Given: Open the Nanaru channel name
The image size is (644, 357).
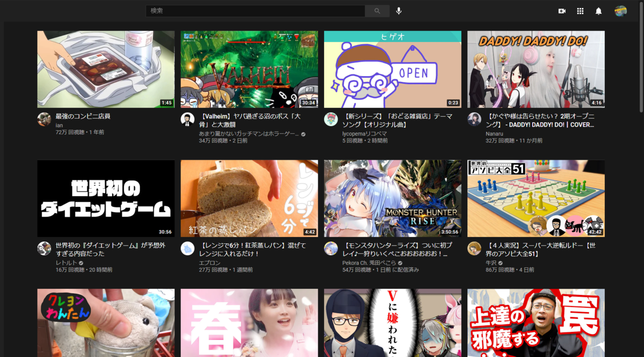Looking at the screenshot, I should click(495, 133).
